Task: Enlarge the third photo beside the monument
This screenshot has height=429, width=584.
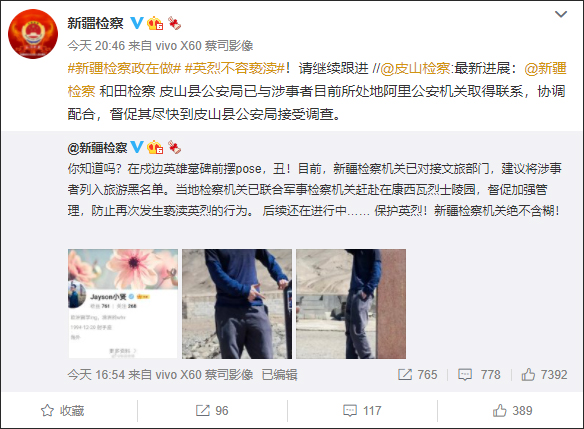Action: click(351, 304)
